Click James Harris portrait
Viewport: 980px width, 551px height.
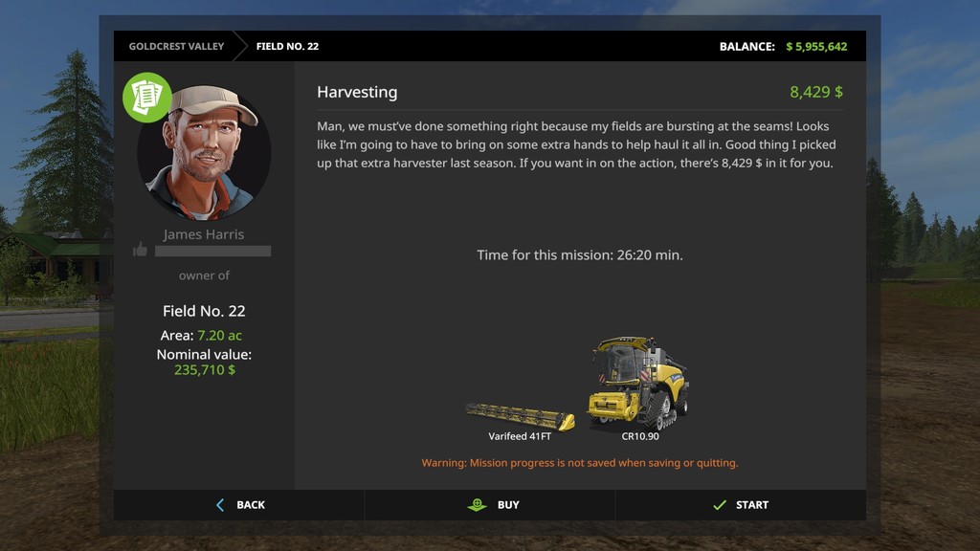point(204,153)
